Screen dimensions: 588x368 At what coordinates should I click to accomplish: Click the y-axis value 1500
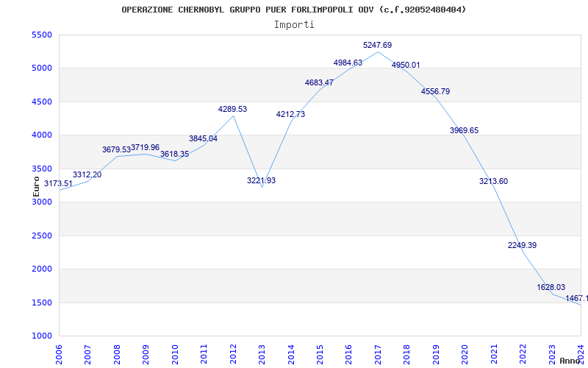(42, 302)
